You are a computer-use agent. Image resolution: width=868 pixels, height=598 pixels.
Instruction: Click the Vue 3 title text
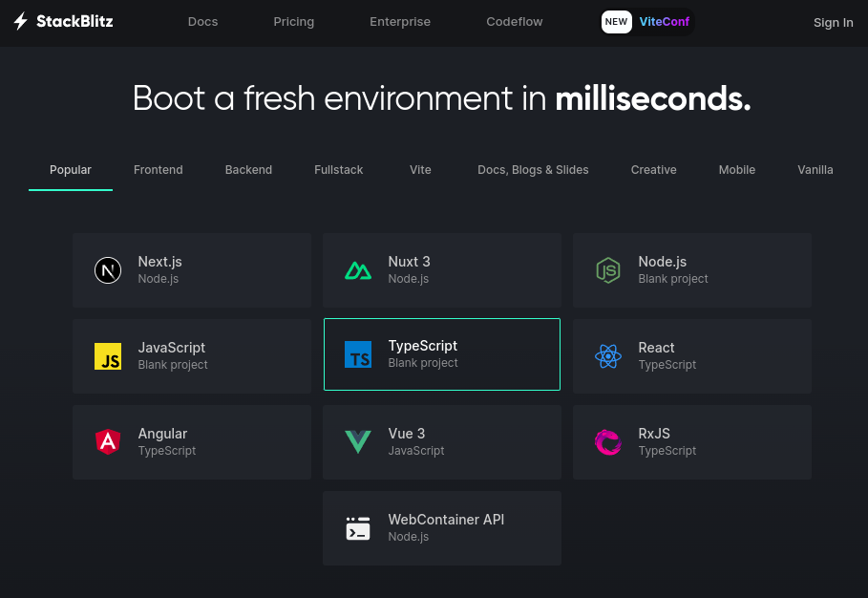tap(407, 434)
